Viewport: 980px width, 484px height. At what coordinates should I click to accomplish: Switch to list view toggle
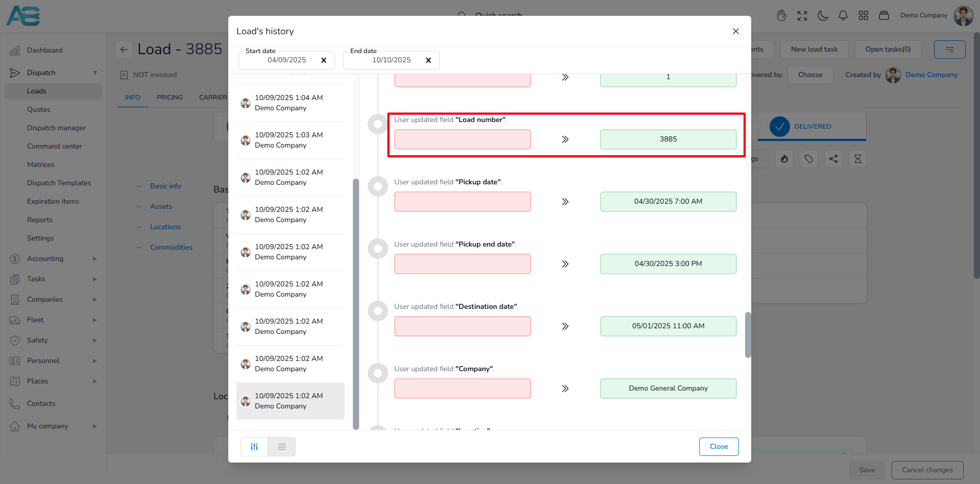[x=281, y=447]
